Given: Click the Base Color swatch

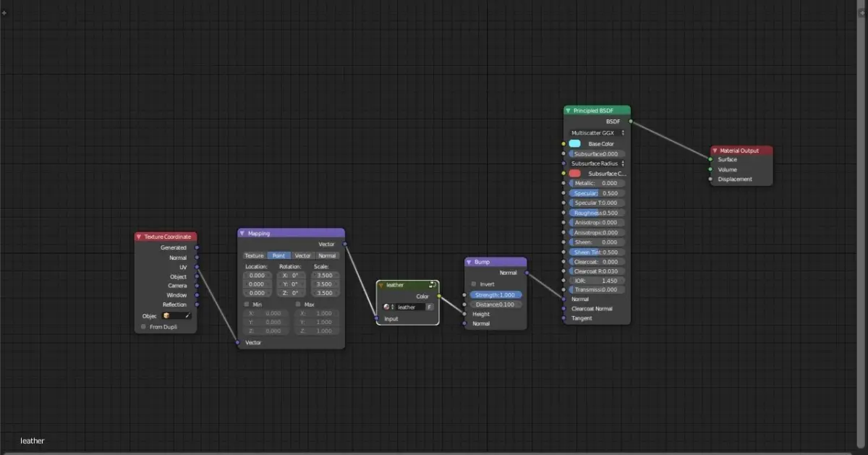Looking at the screenshot, I should pos(575,144).
